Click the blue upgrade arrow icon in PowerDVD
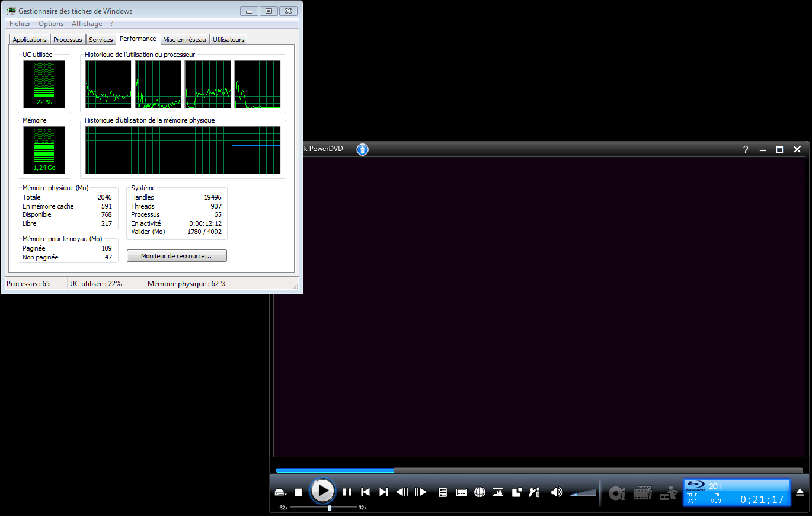Image resolution: width=812 pixels, height=516 pixels. click(x=363, y=149)
